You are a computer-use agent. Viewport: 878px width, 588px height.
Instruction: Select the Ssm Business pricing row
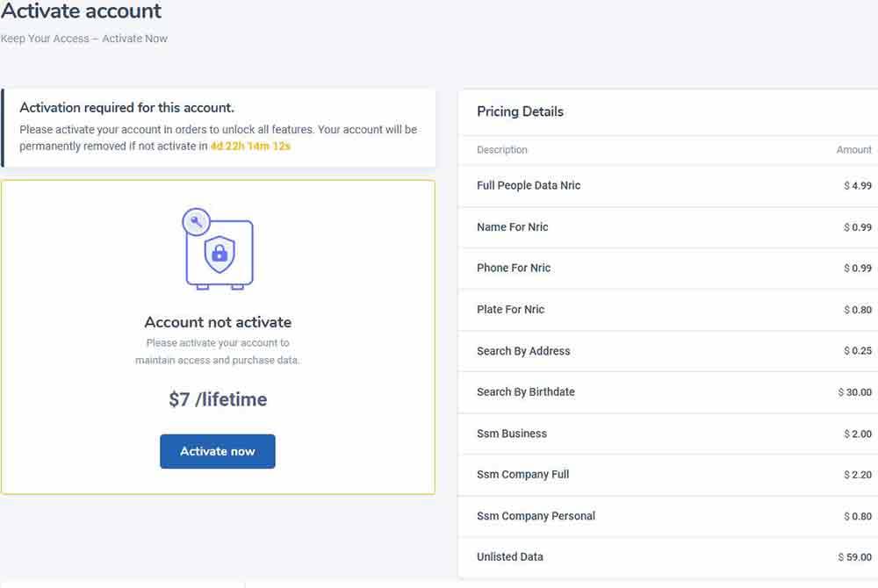[667, 433]
